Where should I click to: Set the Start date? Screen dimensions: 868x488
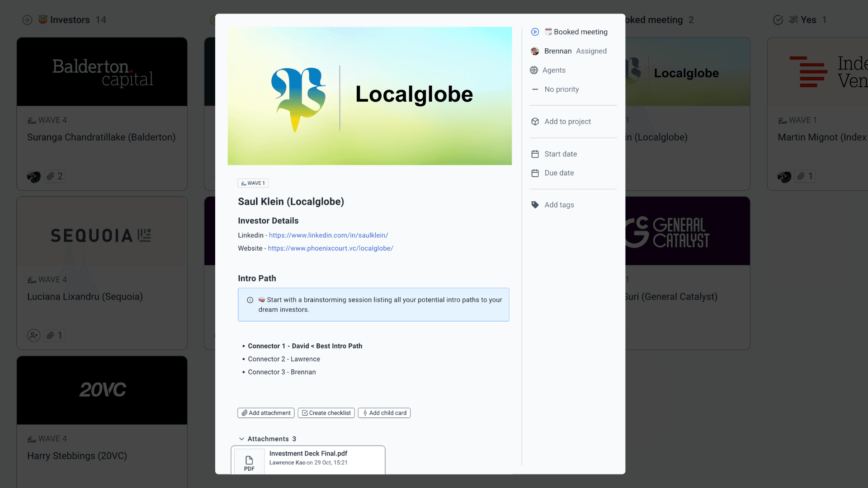554,154
